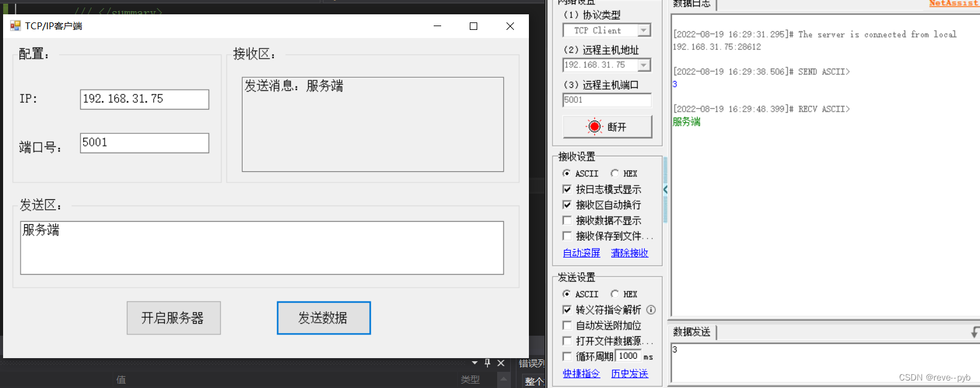The height and width of the screenshot is (388, 980).
Task: Collapse NetAssist side panel with blue arrow
Action: (x=665, y=189)
